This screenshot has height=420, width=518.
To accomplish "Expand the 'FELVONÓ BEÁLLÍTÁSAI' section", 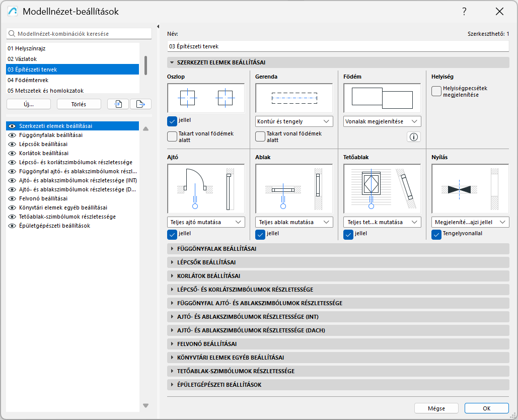I will pyautogui.click(x=211, y=343).
